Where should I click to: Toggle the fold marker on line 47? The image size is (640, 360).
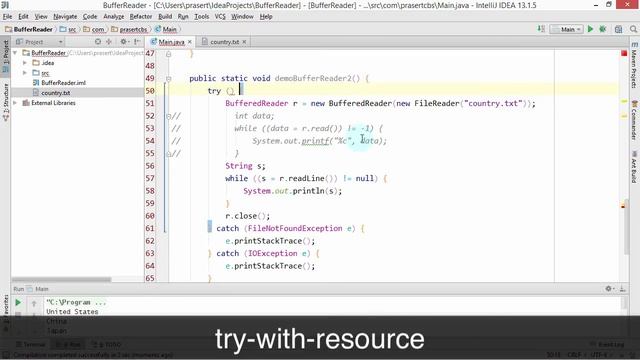point(168,54)
